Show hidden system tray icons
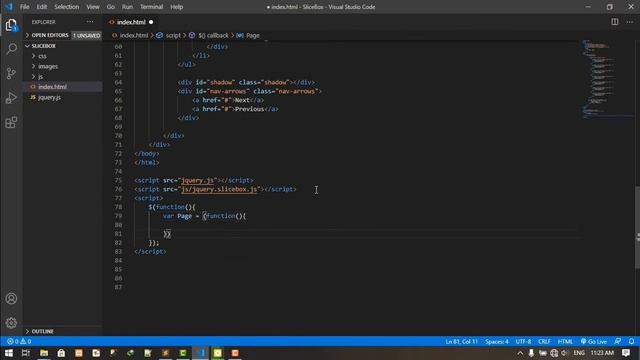 (520, 353)
